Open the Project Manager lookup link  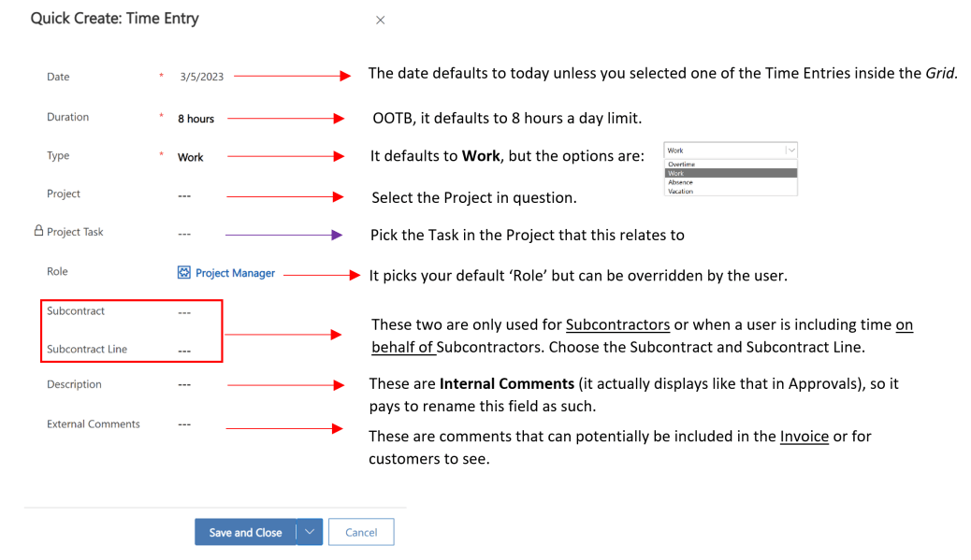tap(234, 272)
